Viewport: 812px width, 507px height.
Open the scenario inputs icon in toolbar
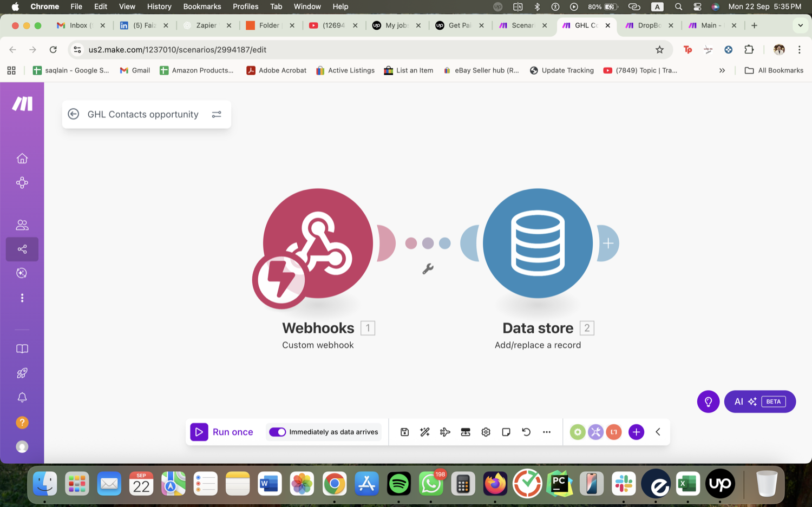point(466,432)
